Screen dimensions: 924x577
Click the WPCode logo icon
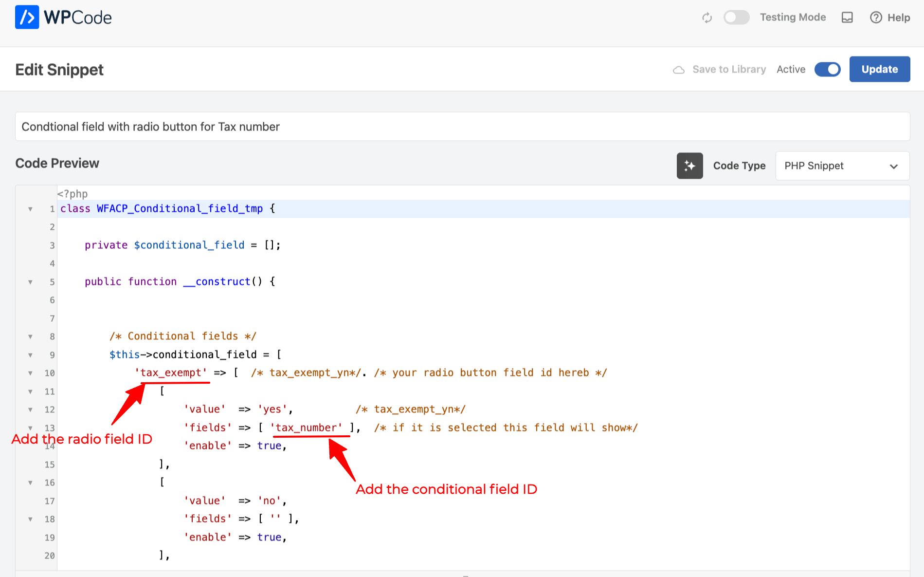click(27, 18)
